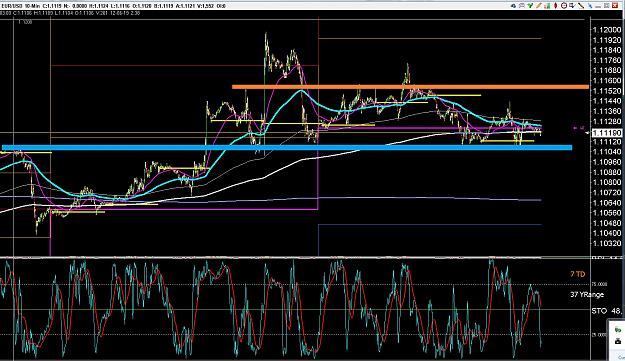Click the monitor-with-arrow toolbar icon
This screenshot has height=361, width=625.
point(572,6)
